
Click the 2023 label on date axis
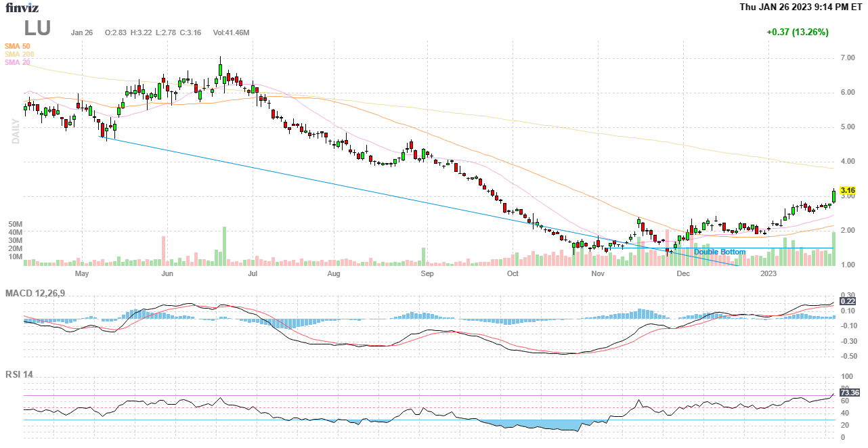point(768,274)
